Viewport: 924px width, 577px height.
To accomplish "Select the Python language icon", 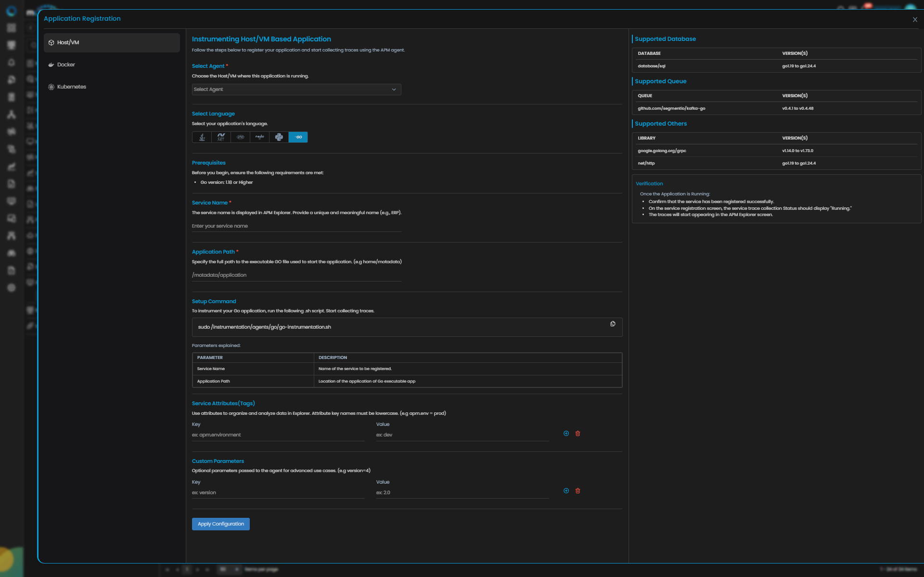I will tap(279, 137).
